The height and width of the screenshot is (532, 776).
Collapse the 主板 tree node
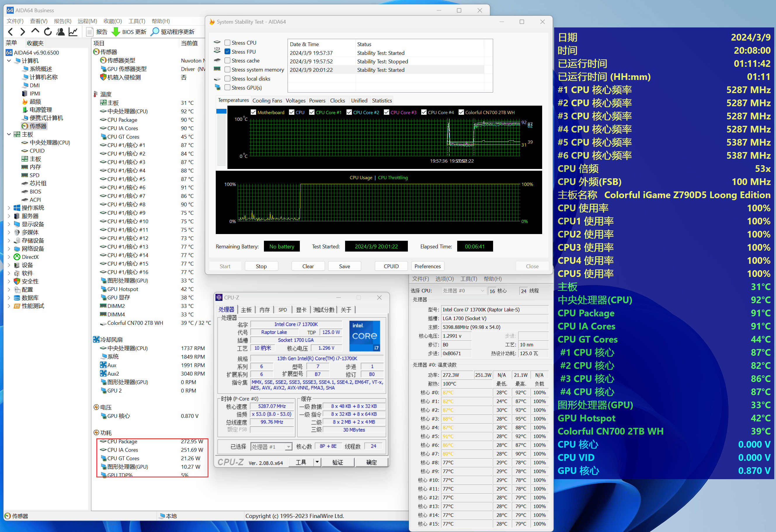point(9,135)
